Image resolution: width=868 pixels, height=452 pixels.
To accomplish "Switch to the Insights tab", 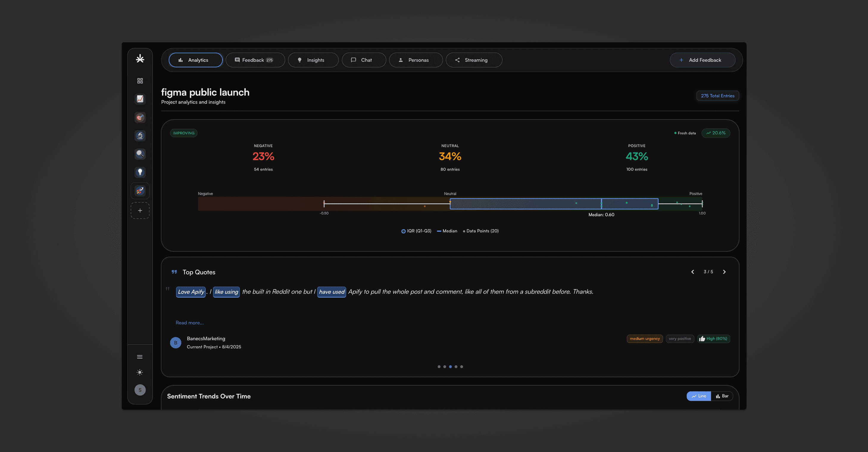I will click(313, 60).
